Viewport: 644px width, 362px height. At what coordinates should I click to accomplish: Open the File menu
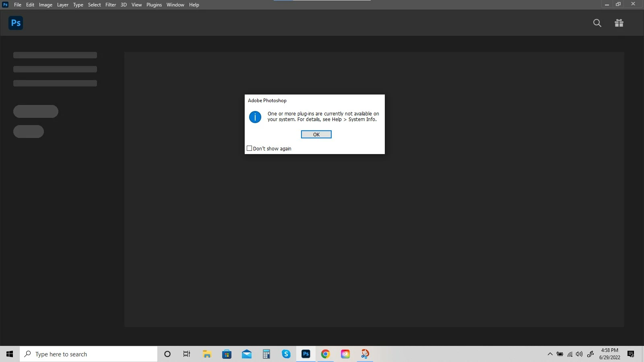click(18, 5)
